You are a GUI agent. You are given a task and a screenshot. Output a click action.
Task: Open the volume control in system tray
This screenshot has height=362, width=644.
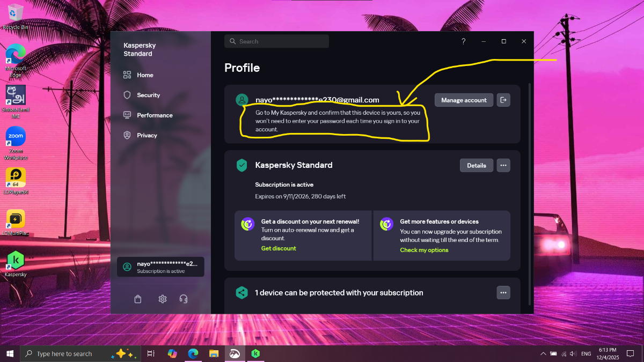tap(573, 354)
